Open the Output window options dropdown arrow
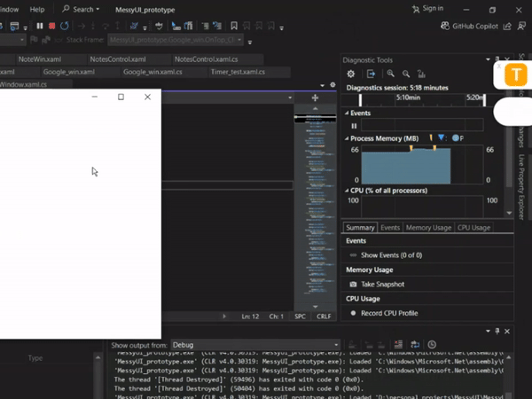The height and width of the screenshot is (399, 532). 488,331
